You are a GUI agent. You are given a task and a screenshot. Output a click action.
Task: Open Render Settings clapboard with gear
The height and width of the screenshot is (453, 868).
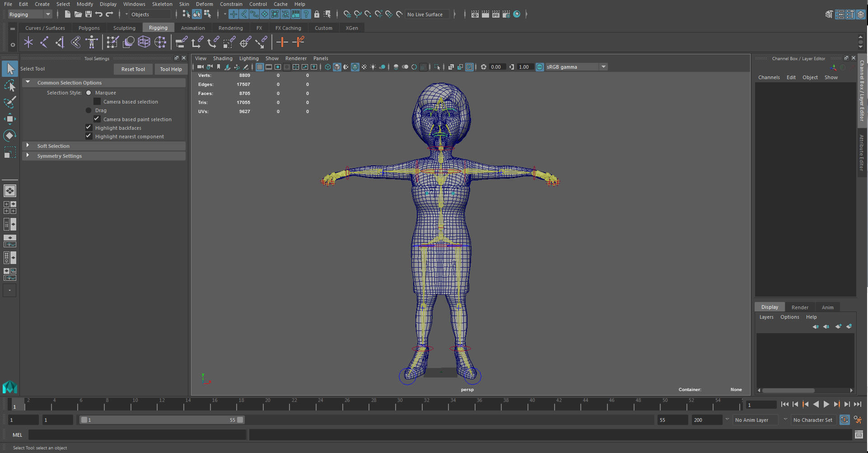[506, 14]
